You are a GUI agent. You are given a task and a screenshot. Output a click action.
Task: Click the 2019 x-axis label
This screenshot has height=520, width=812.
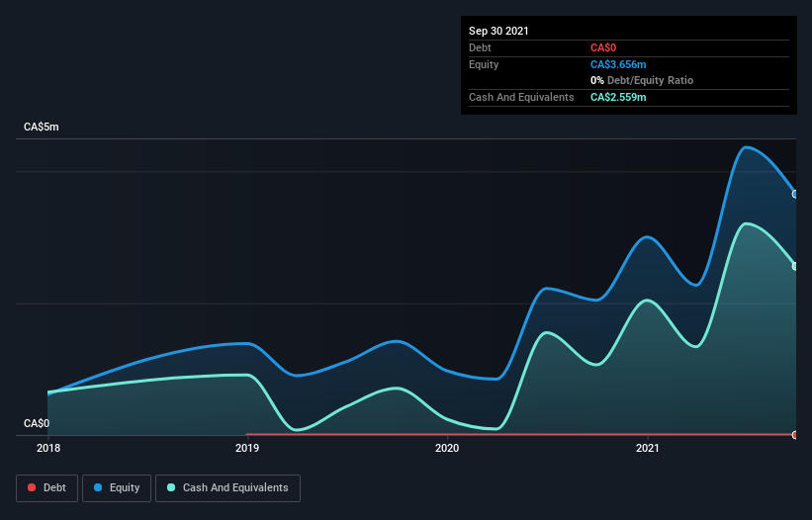click(x=247, y=448)
